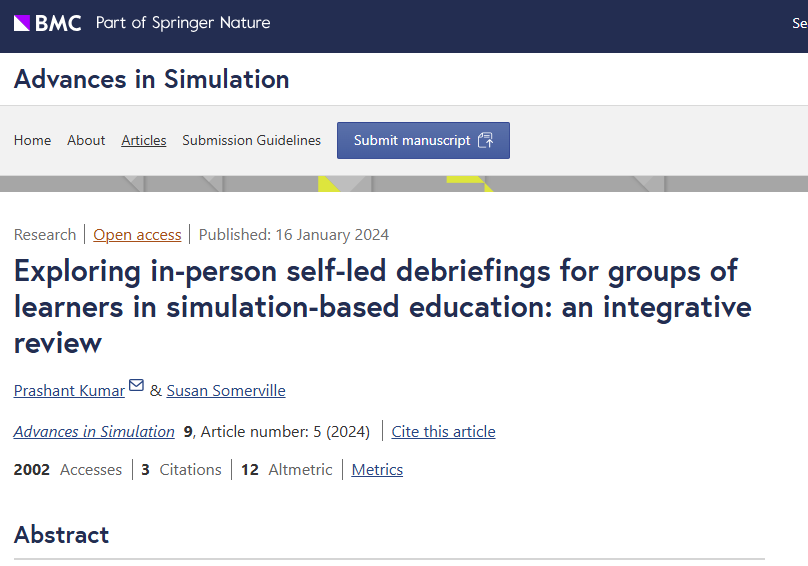Click the 12 Altmetric count
The height and width of the screenshot is (566, 808).
coord(287,470)
